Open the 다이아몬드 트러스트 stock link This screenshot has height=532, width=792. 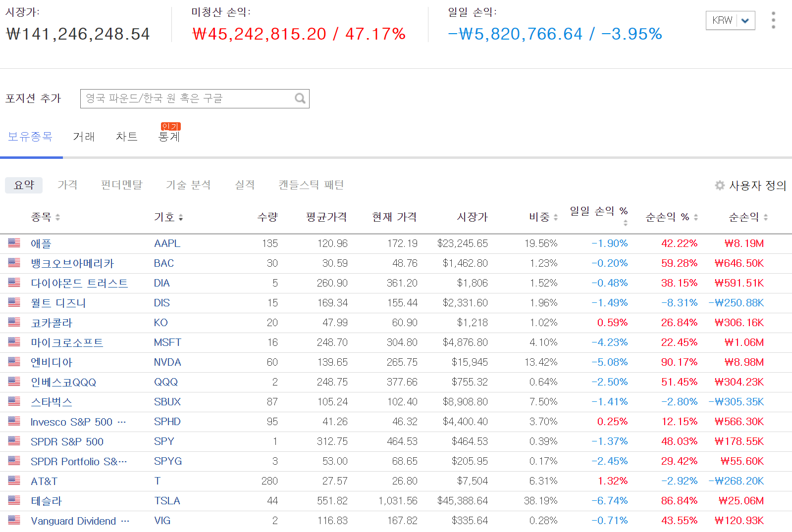click(79, 283)
